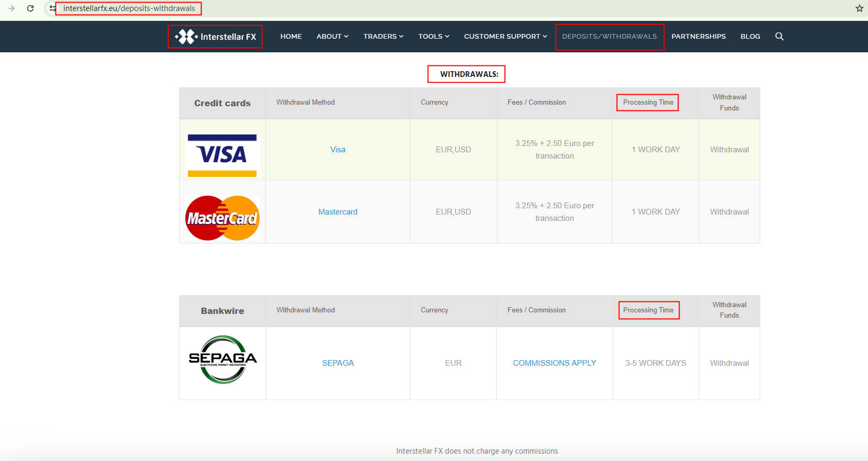
Task: Click the browser forward arrow
Action: (12, 8)
